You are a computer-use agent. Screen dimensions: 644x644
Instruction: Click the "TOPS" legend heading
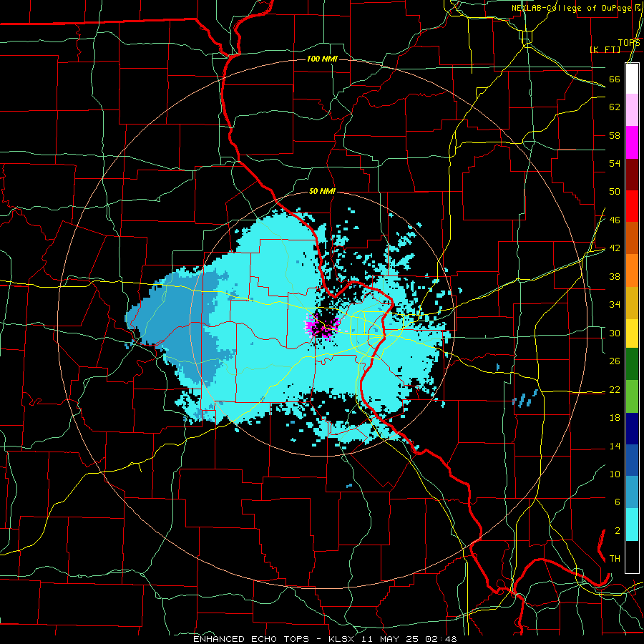[x=629, y=43]
